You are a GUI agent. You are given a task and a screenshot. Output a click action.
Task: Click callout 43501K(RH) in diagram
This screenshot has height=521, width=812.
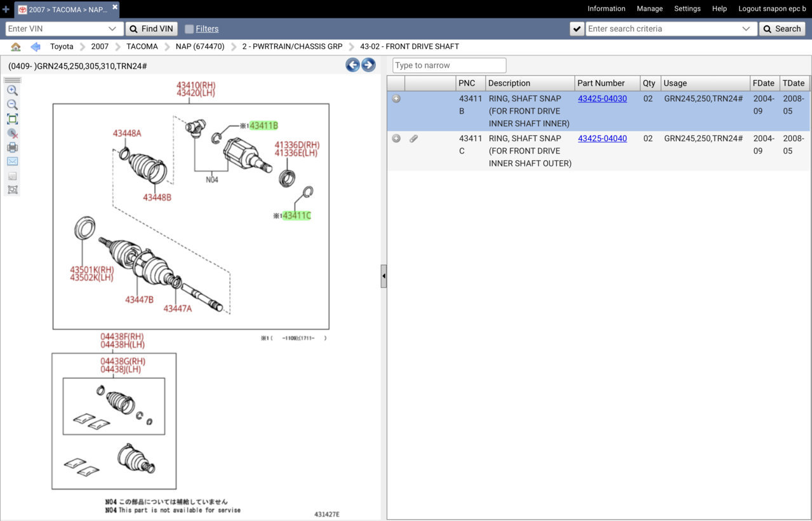[x=91, y=270]
